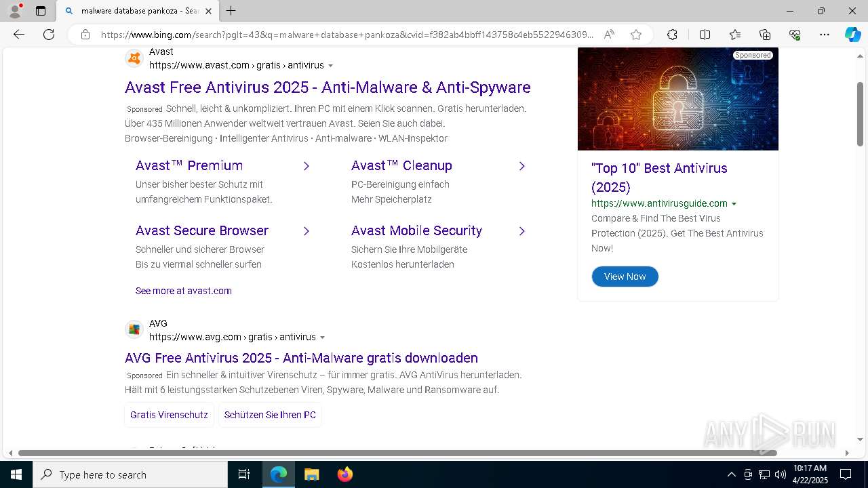Open network tray icon
The width and height of the screenshot is (868, 488).
click(764, 474)
